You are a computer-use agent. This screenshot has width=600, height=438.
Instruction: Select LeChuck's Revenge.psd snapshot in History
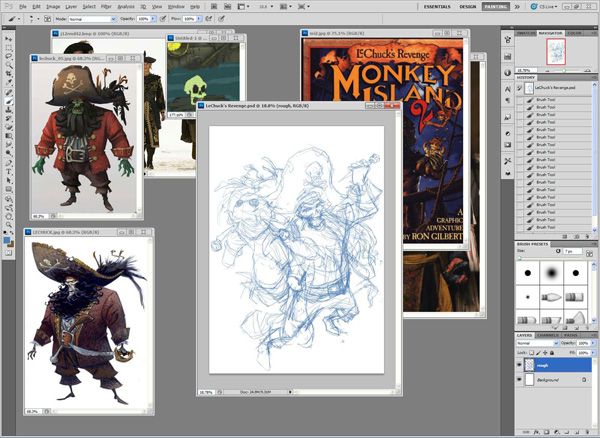(554, 88)
